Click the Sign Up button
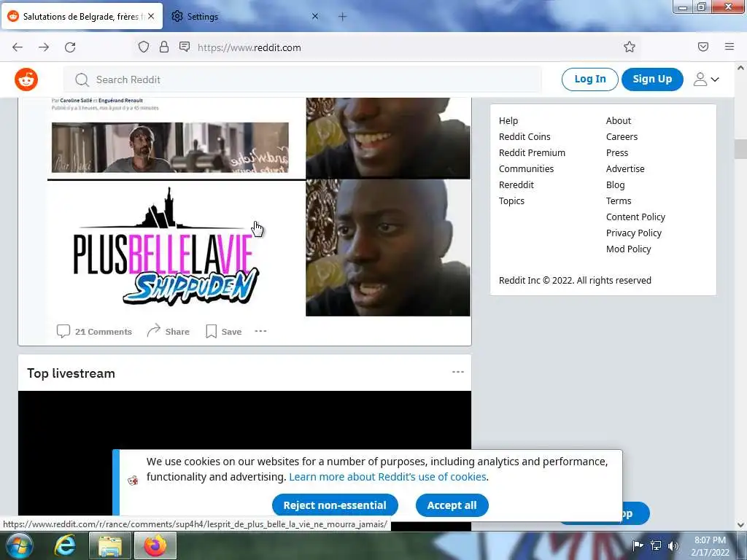This screenshot has height=560, width=747. click(652, 79)
